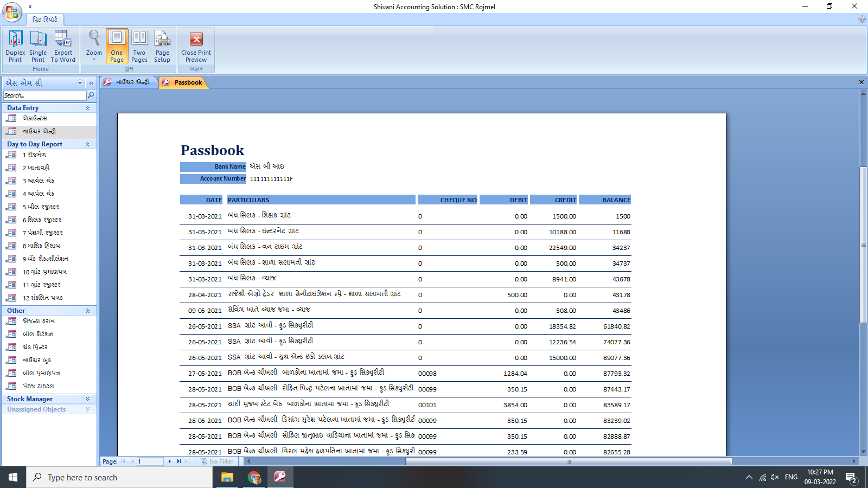Toggle the One Page view button
The image size is (868, 488).
coord(117,46)
